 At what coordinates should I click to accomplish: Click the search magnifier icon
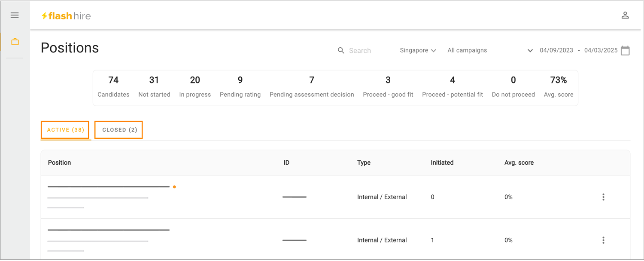341,51
